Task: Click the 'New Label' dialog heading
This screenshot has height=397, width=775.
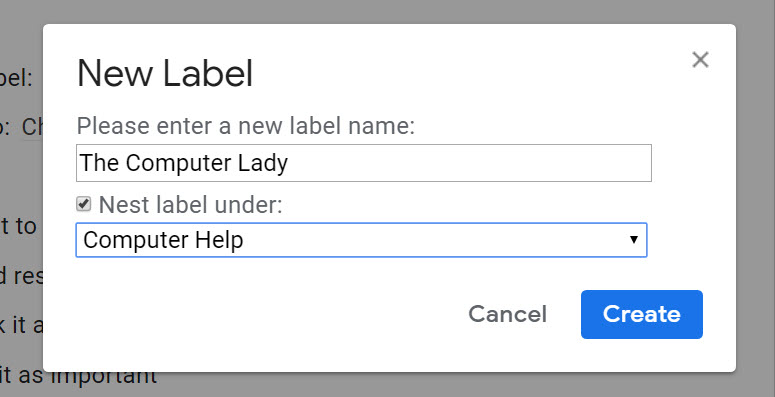Action: (165, 73)
